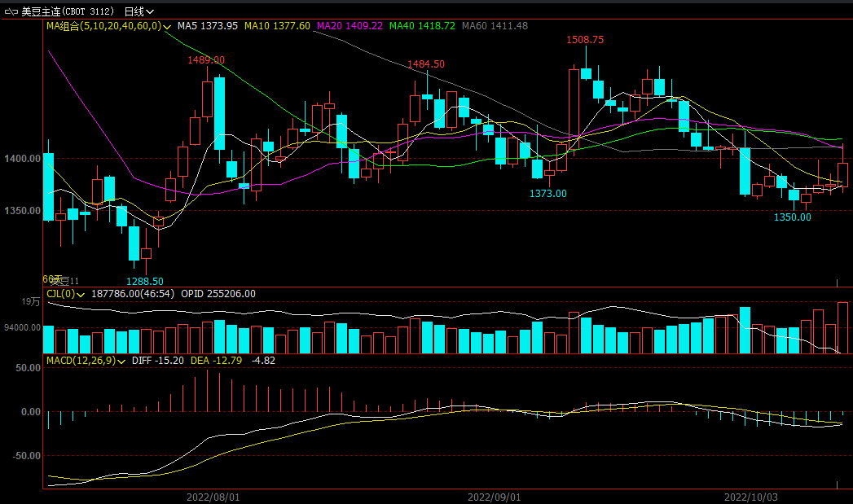Click the 美豆主连(CBOT 3112) contract title
Image resolution: width=853 pixels, height=504 pixels.
pos(68,11)
